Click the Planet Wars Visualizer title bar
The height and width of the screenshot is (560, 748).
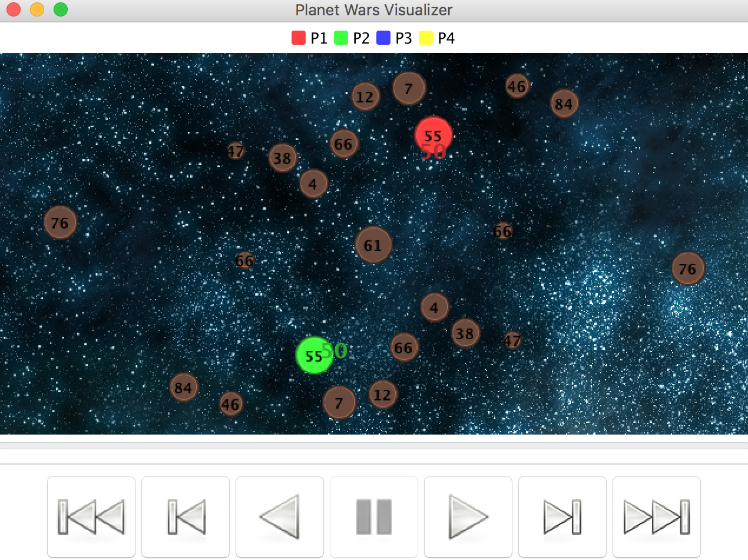tap(374, 10)
